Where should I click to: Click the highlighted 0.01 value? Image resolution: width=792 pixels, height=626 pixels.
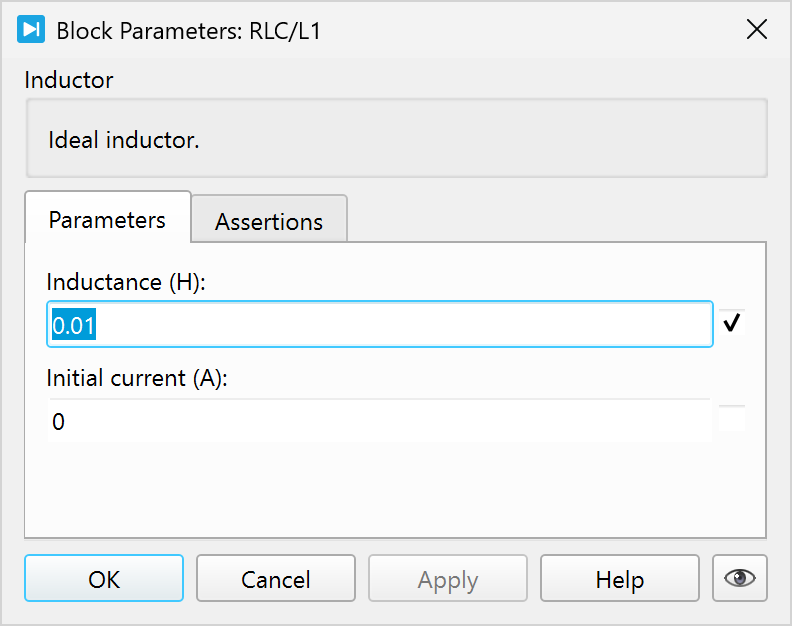point(72,325)
